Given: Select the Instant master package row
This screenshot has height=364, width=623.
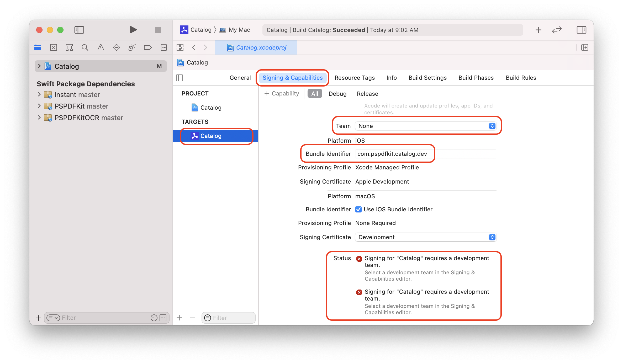Looking at the screenshot, I should pyautogui.click(x=101, y=94).
